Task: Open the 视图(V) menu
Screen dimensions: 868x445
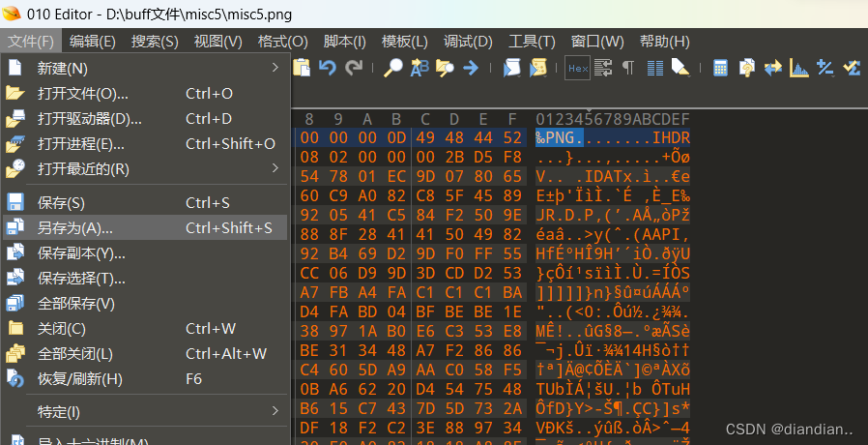Action: 218,41
